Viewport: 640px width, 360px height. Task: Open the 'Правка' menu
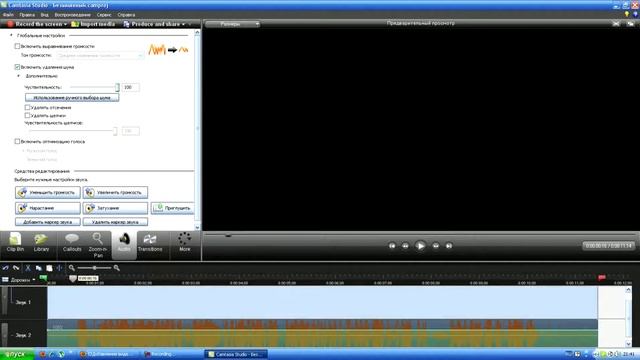(27, 15)
